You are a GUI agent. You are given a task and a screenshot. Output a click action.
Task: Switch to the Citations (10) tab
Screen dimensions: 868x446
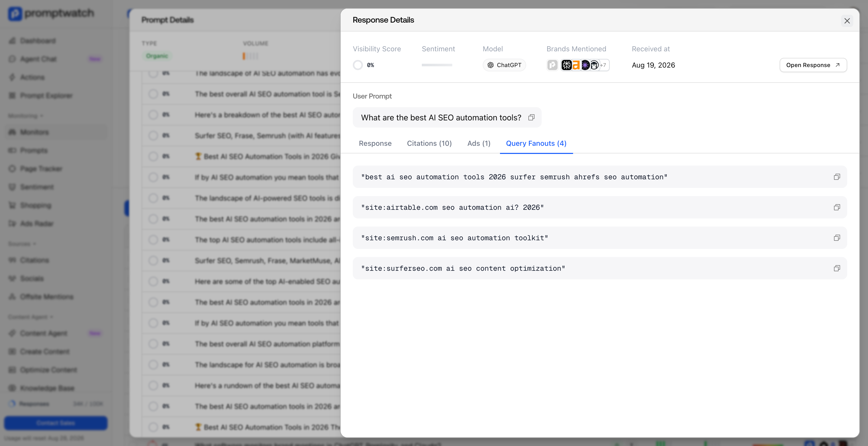[x=429, y=144]
